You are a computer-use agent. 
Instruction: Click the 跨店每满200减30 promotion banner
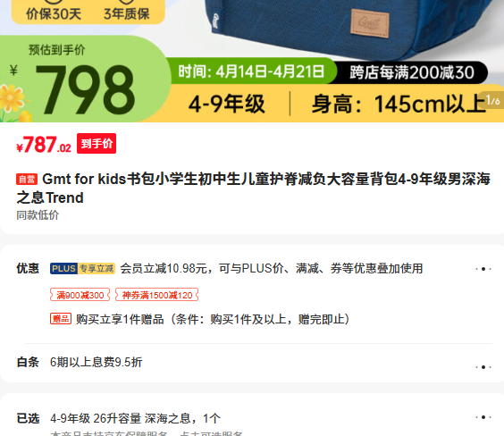[x=412, y=72]
